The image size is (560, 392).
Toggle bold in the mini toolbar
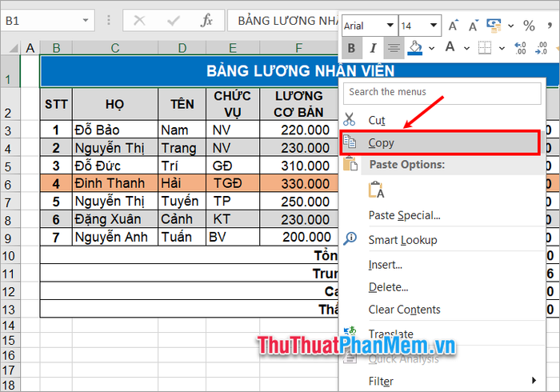pyautogui.click(x=351, y=48)
